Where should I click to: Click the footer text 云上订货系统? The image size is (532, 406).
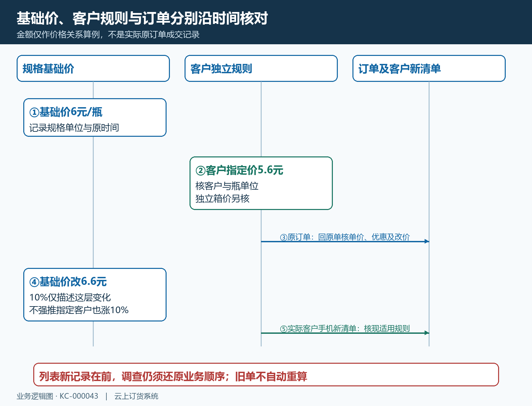[x=136, y=396]
